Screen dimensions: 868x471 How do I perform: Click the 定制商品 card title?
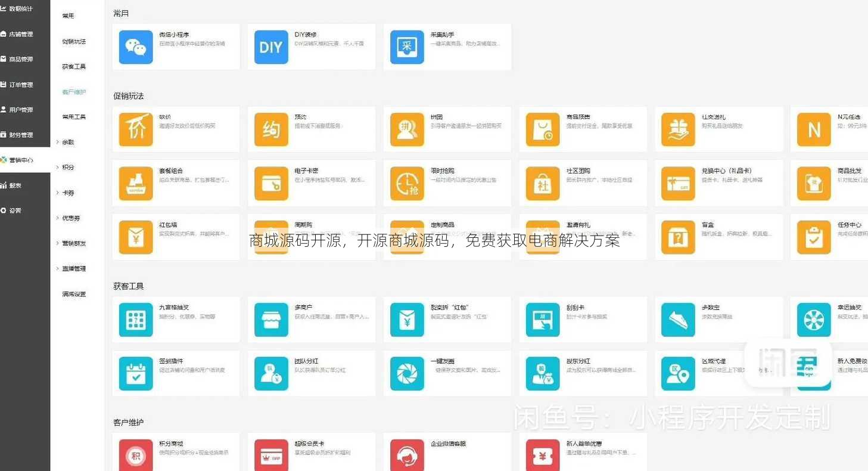point(442,225)
